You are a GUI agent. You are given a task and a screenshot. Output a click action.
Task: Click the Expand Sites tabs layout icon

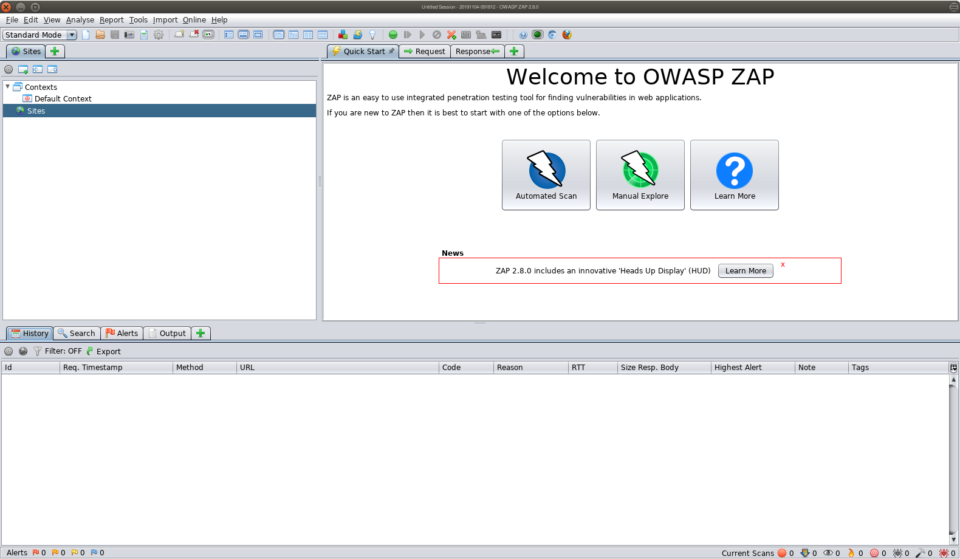[x=228, y=35]
